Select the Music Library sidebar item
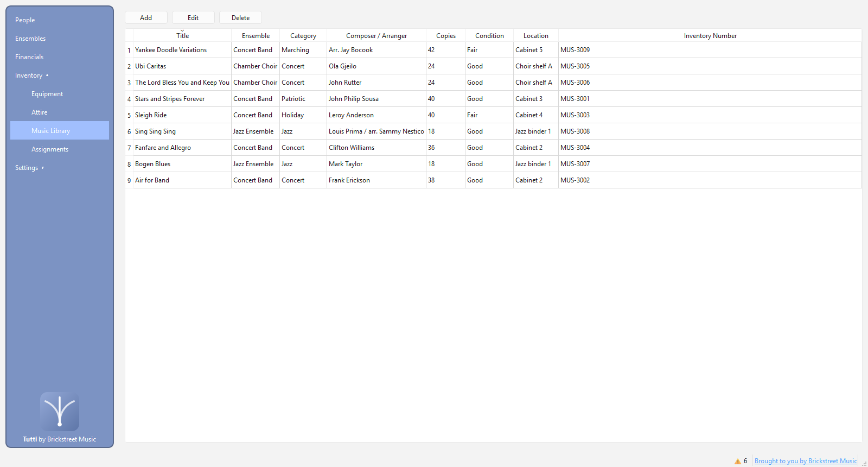Viewport: 868px width, 467px height. [60, 131]
